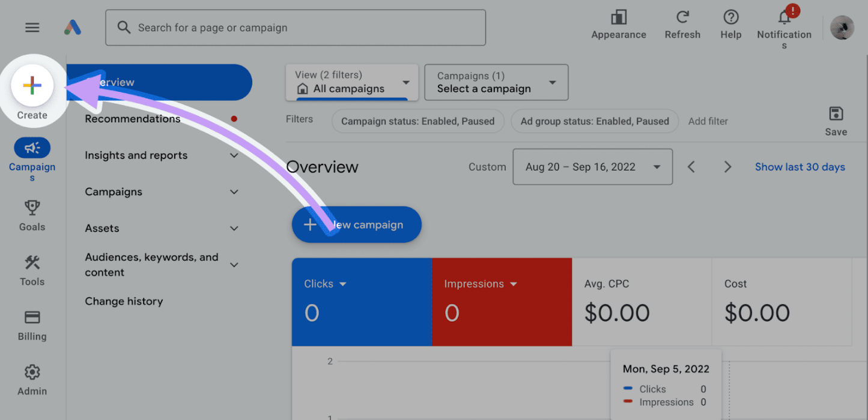The width and height of the screenshot is (868, 420).
Task: Click Show last 30 days link
Action: [x=800, y=167]
